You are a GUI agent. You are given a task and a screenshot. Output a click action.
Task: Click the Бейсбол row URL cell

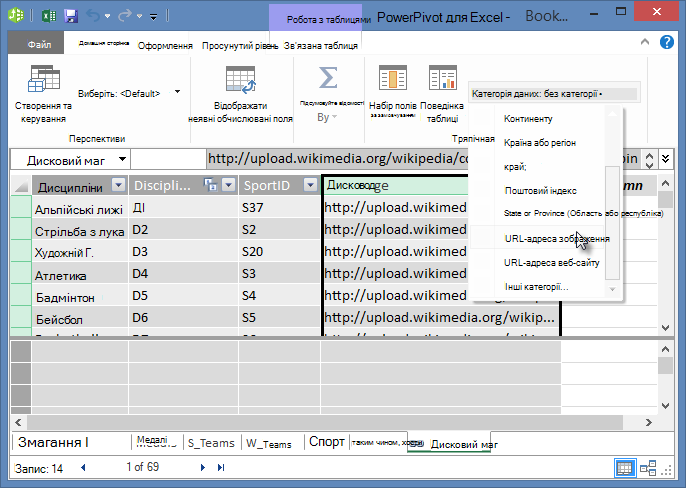[x=441, y=317]
